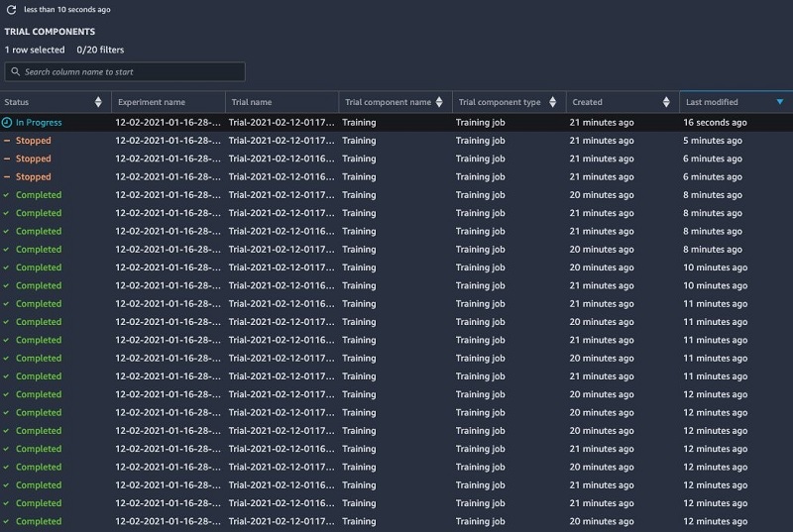The image size is (793, 532).
Task: Click the refresh icon beside the last-updated time
Action: (x=11, y=10)
